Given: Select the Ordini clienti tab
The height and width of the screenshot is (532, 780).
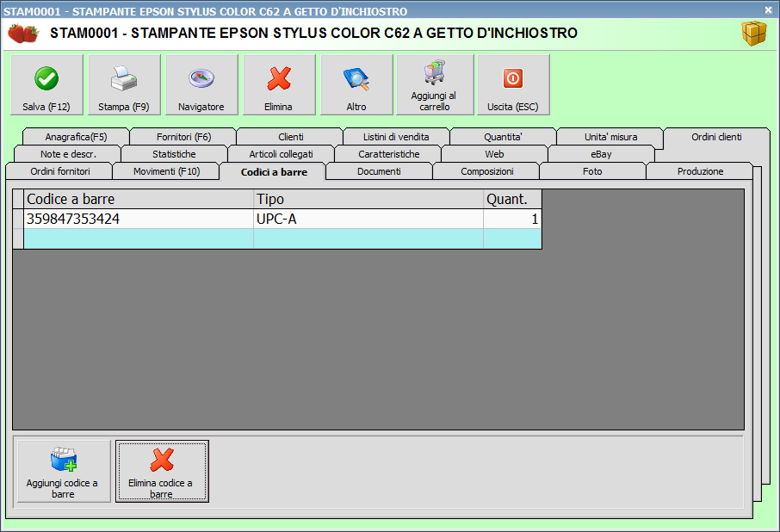Looking at the screenshot, I should pyautogui.click(x=716, y=137).
